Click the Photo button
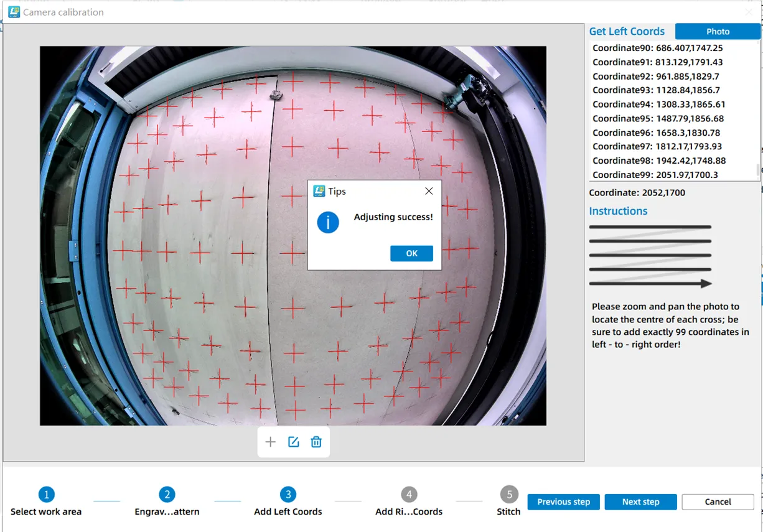This screenshot has height=532, width=763. [718, 31]
